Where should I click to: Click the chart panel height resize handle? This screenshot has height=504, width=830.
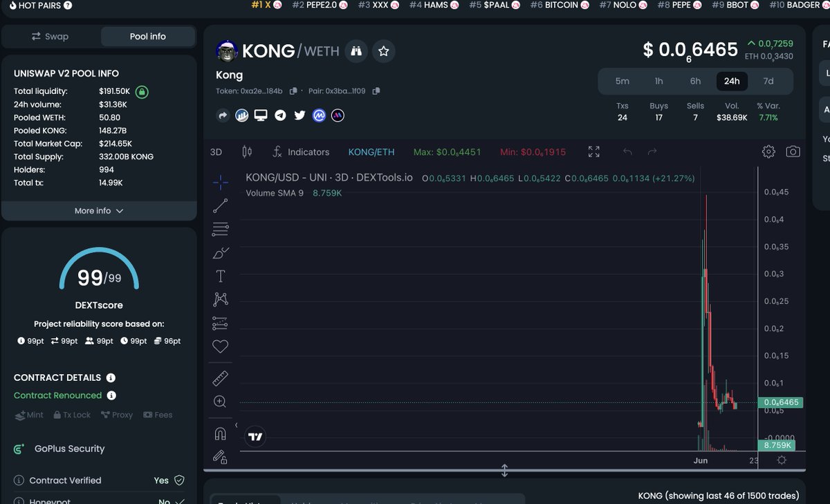coord(504,470)
